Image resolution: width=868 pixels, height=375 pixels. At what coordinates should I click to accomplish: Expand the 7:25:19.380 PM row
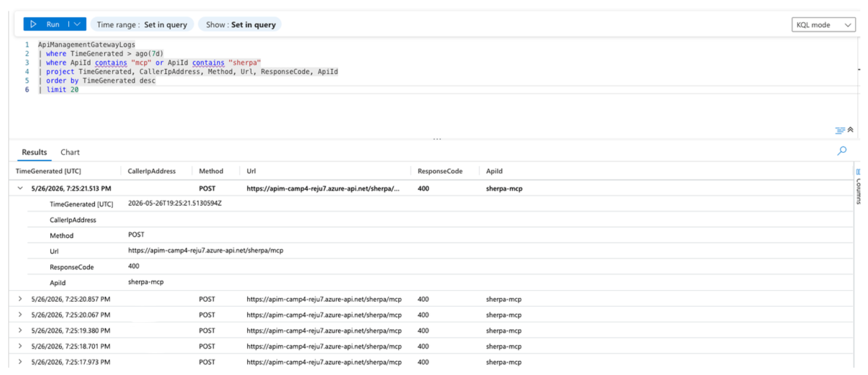pos(20,330)
